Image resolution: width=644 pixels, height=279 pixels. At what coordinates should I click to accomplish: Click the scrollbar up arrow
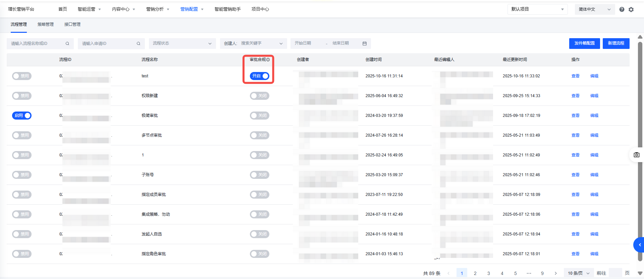[x=640, y=37]
